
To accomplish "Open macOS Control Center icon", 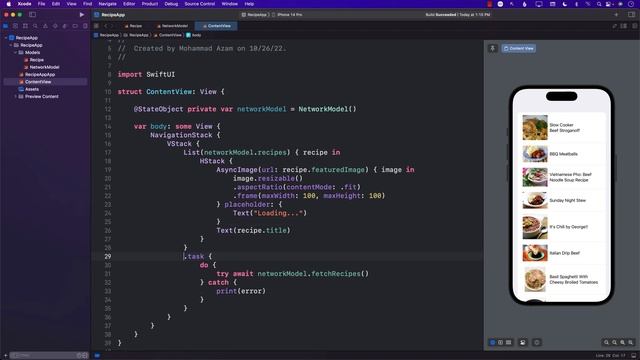I will (609, 4).
